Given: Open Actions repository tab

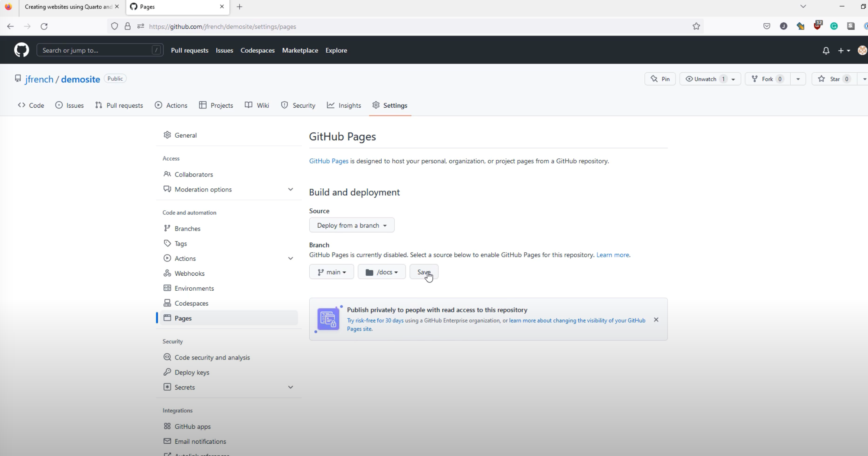Looking at the screenshot, I should point(171,105).
